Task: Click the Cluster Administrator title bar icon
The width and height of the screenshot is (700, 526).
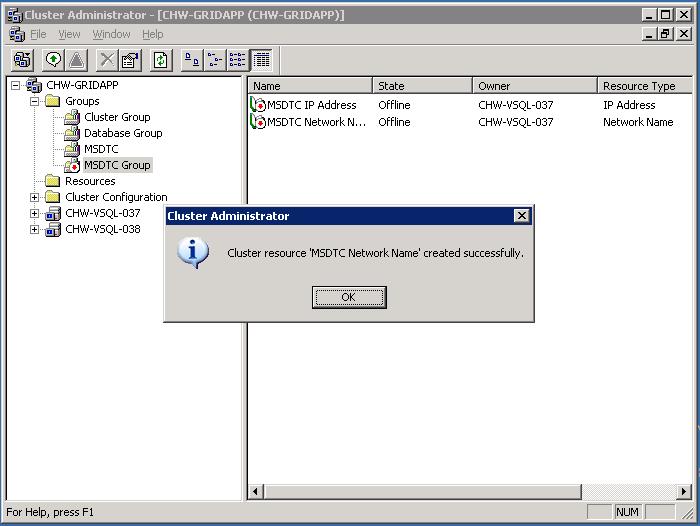Action: coord(15,15)
